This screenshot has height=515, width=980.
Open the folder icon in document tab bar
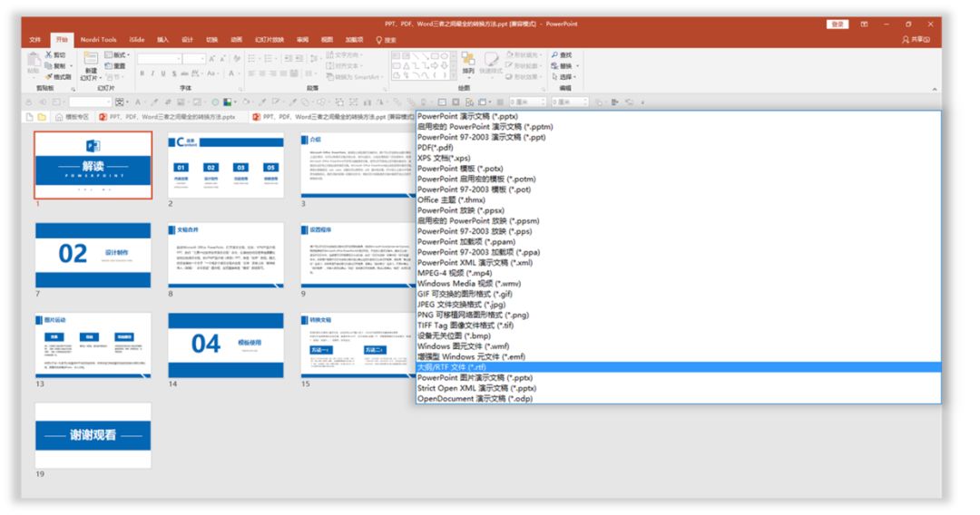[42, 117]
